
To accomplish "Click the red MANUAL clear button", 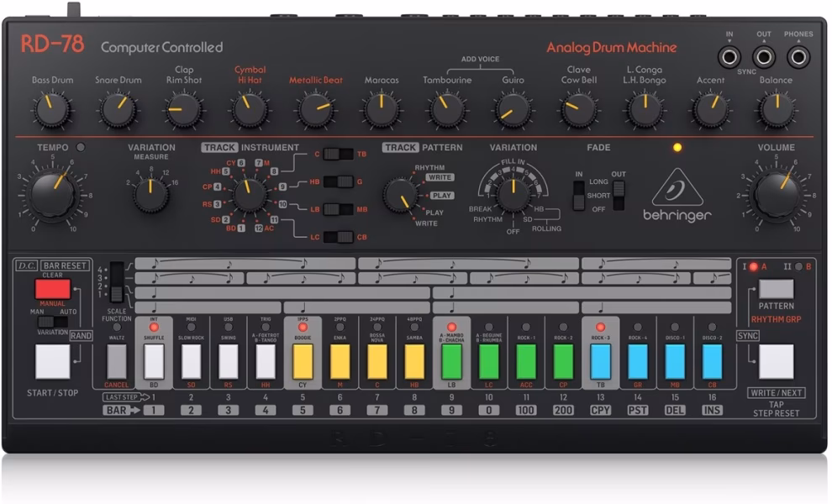I will click(x=52, y=290).
